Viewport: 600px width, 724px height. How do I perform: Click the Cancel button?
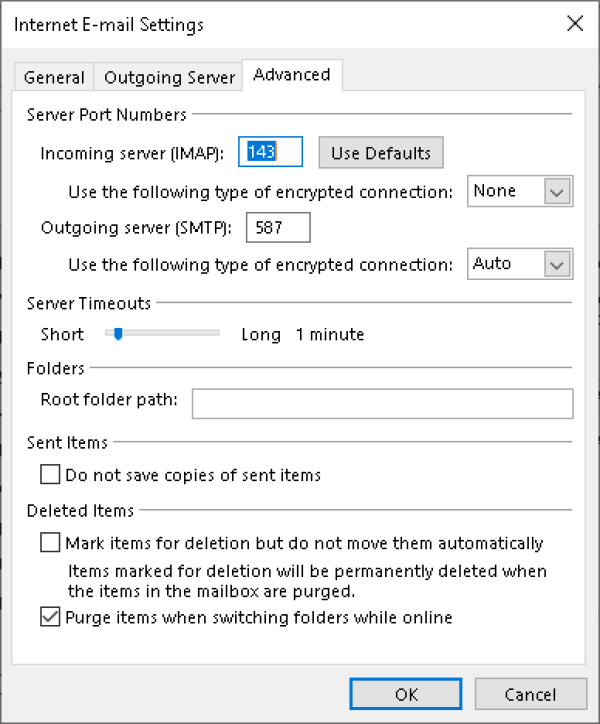(x=530, y=694)
